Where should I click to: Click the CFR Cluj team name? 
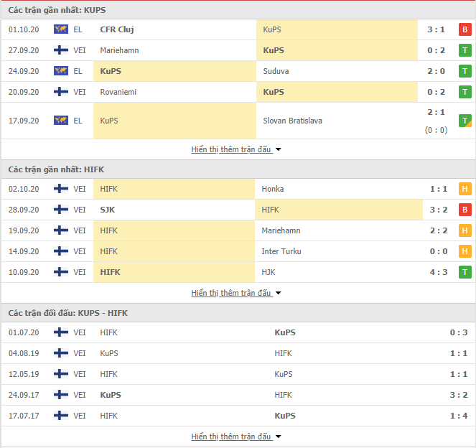(117, 29)
